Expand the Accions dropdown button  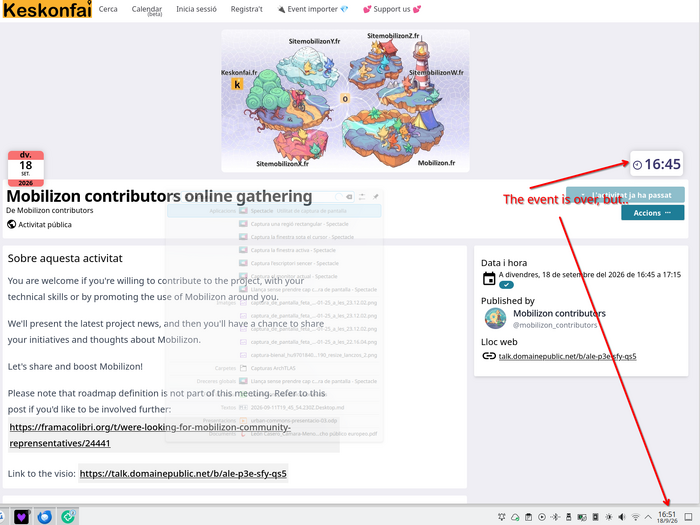coord(652,213)
